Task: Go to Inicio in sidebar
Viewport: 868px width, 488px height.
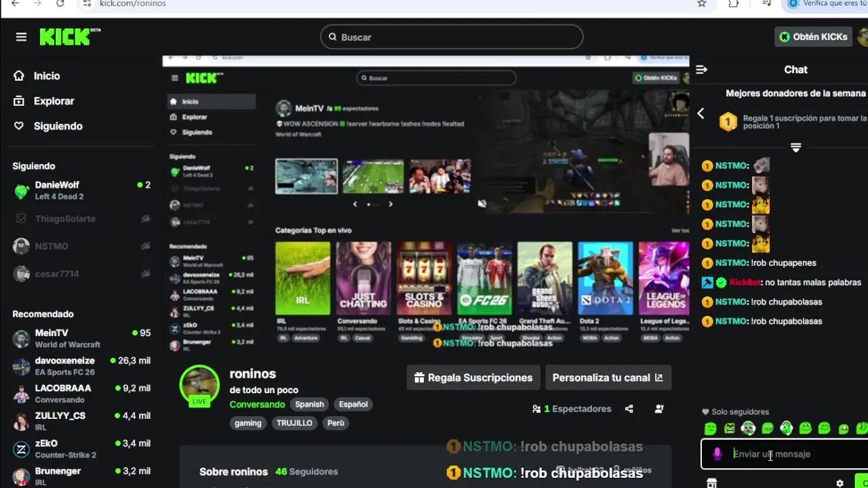Action: (x=47, y=76)
